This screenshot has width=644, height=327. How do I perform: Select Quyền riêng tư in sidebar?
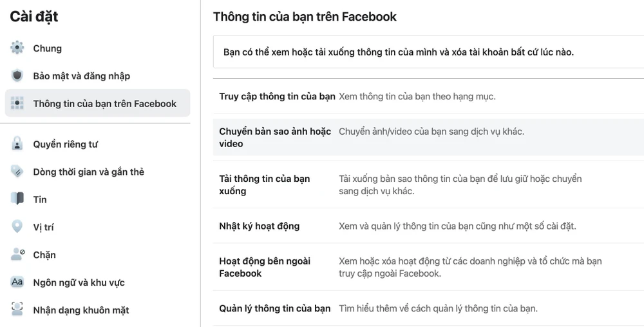(66, 144)
